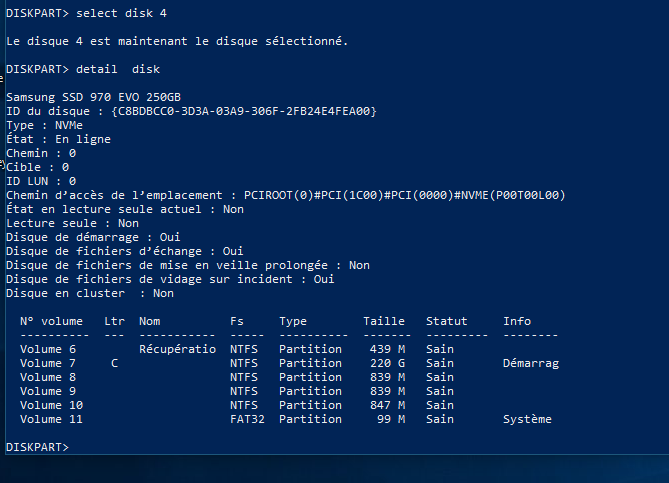Click the disk ID GUID value
Viewport: 669px width, 483px height.
click(x=244, y=111)
